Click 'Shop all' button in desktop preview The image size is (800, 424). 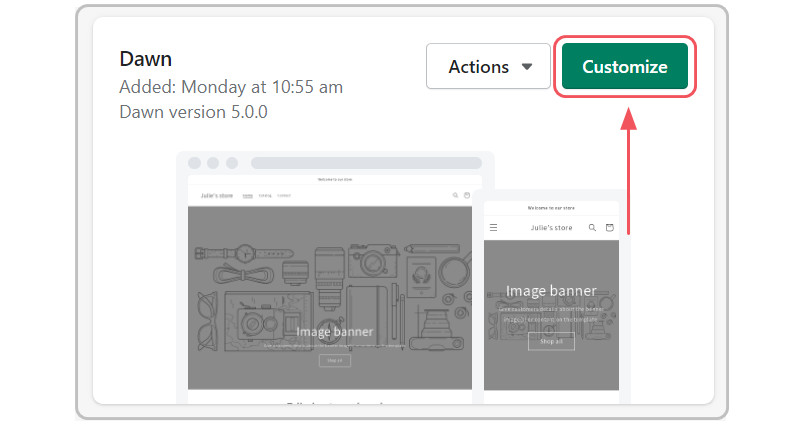pos(335,361)
